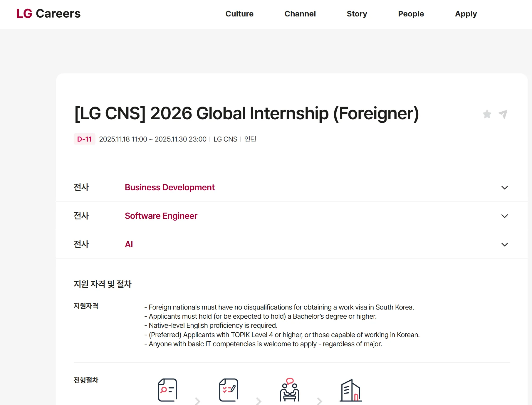
Task: Click the 전형절차 label
Action: click(86, 380)
